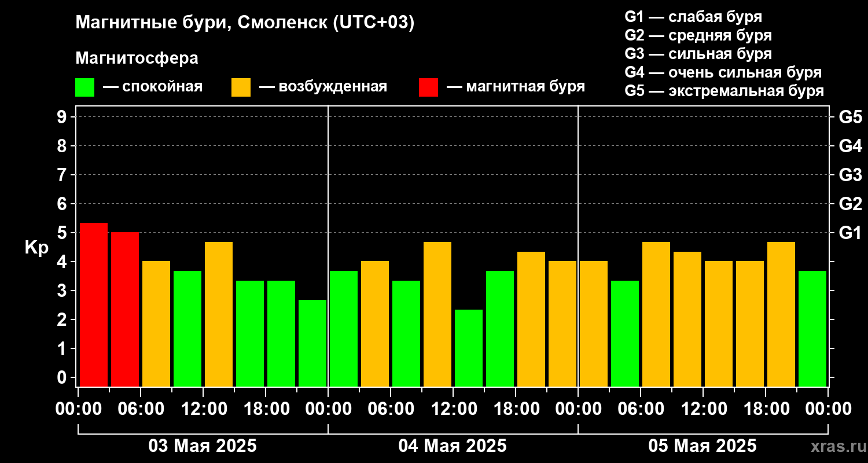Click the orange 'возбужденная' legend swatch
The image size is (868, 463).
(x=241, y=87)
